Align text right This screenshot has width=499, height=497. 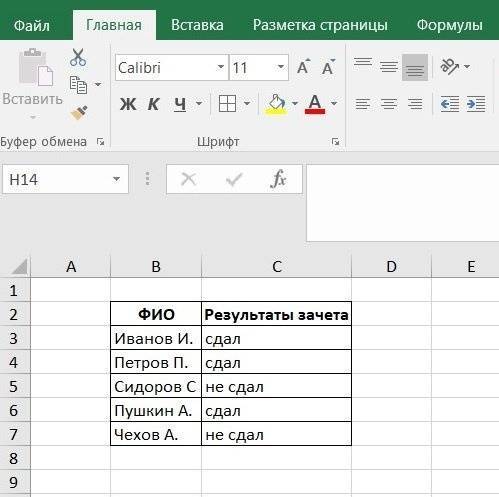tap(415, 104)
